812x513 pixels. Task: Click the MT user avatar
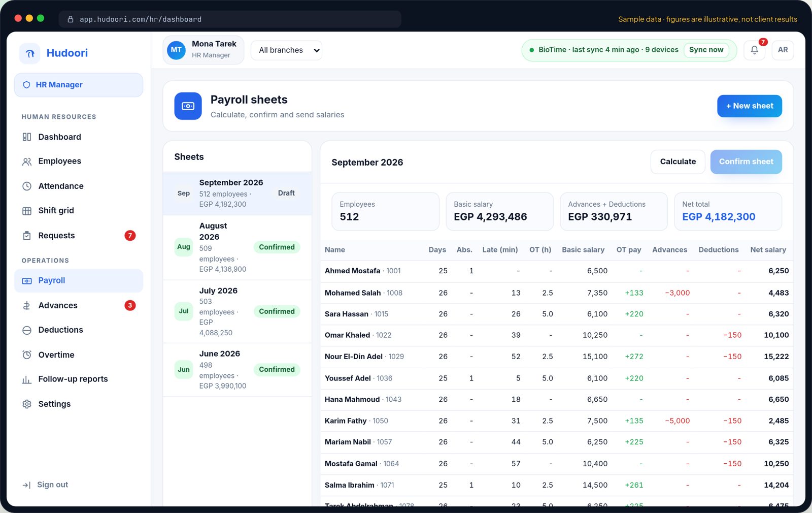[176, 50]
